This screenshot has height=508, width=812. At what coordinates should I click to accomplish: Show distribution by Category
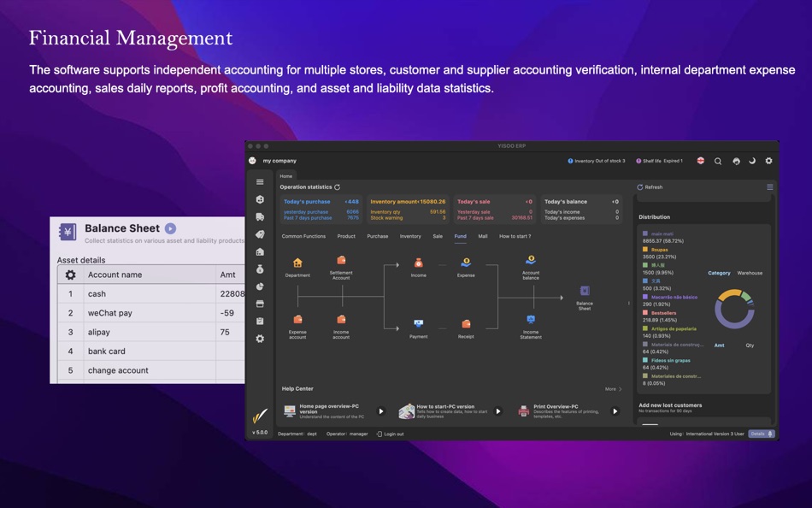point(719,273)
